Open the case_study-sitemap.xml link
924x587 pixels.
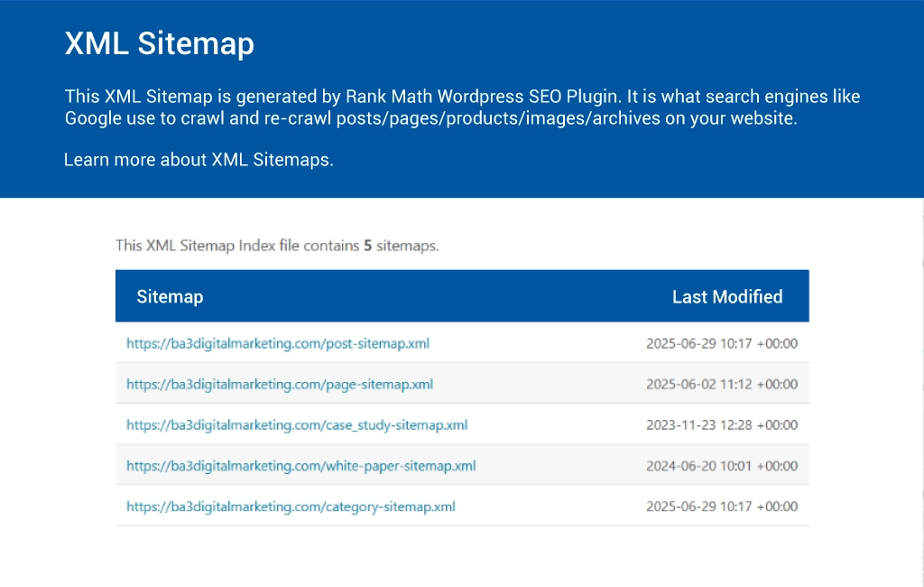coord(298,424)
